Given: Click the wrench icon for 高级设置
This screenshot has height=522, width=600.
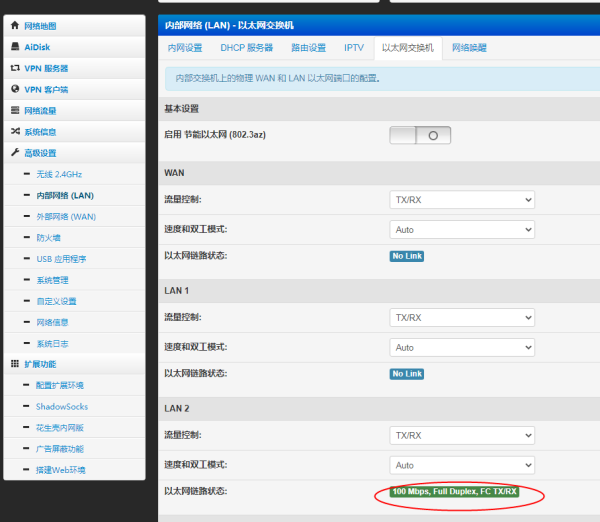Looking at the screenshot, I should click(x=15, y=152).
